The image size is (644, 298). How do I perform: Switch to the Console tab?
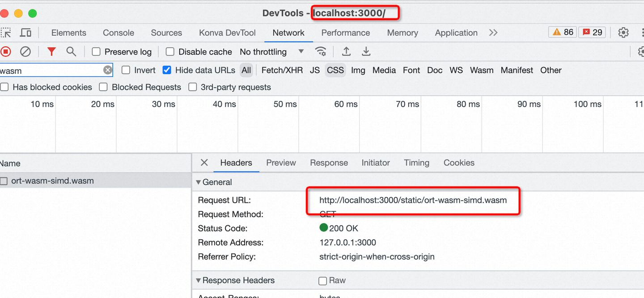(x=119, y=33)
